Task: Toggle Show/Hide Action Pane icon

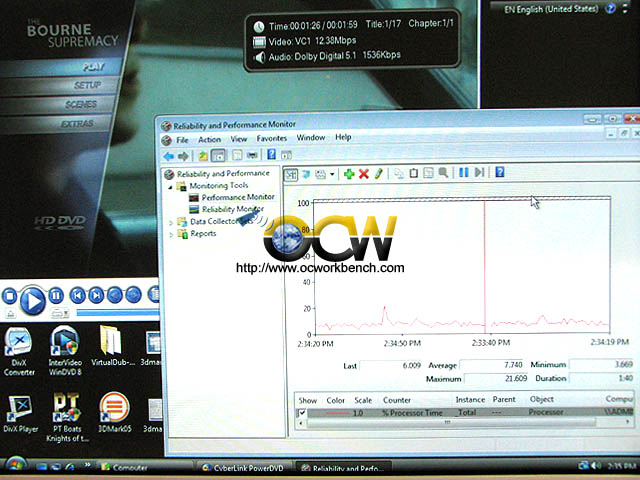Action: pyautogui.click(x=286, y=155)
